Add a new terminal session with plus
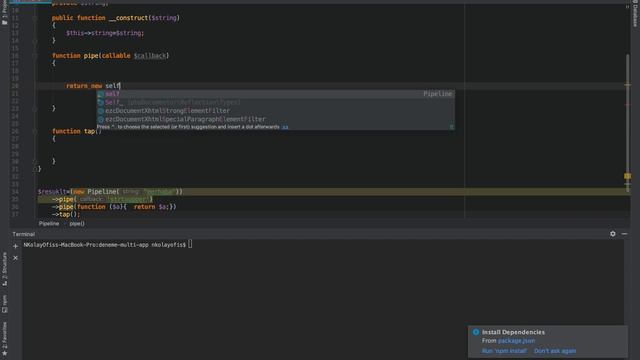Image resolution: width=640 pixels, height=360 pixels. (x=16, y=246)
